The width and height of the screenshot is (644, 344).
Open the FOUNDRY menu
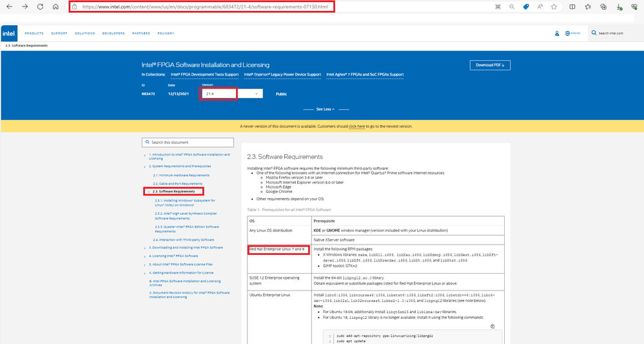pyautogui.click(x=166, y=34)
